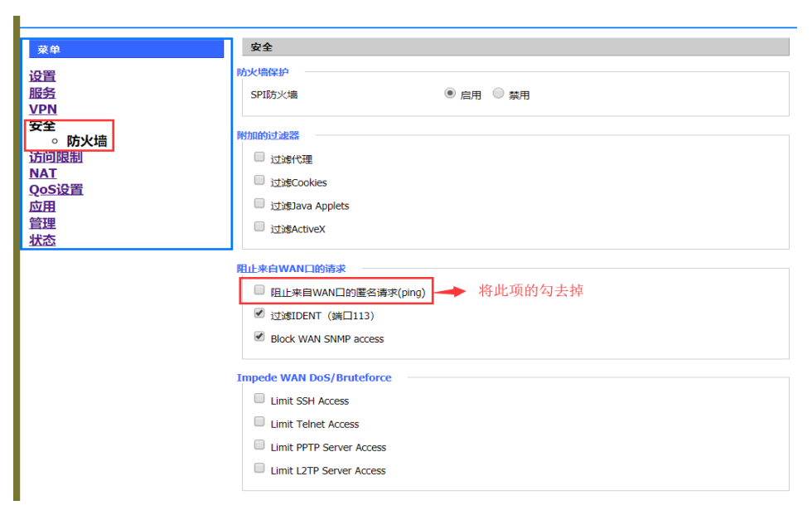Image resolution: width=812 pixels, height=520 pixels.
Task: Enable Limit L2TP Server Access checkbox
Action: (x=259, y=468)
